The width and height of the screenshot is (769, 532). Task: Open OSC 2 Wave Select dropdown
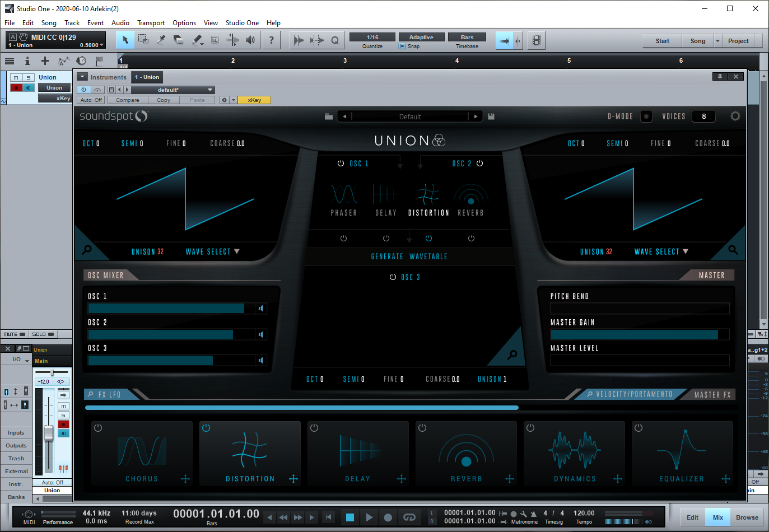click(661, 252)
